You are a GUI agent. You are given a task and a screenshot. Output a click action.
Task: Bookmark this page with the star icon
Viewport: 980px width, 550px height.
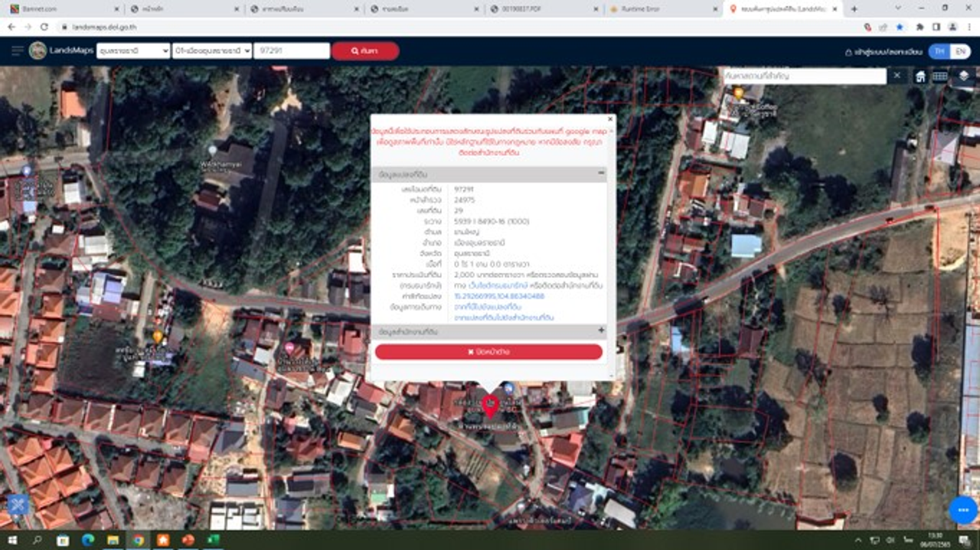(900, 27)
